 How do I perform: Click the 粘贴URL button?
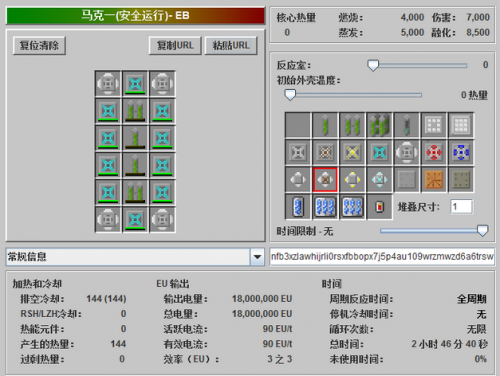pyautogui.click(x=231, y=46)
